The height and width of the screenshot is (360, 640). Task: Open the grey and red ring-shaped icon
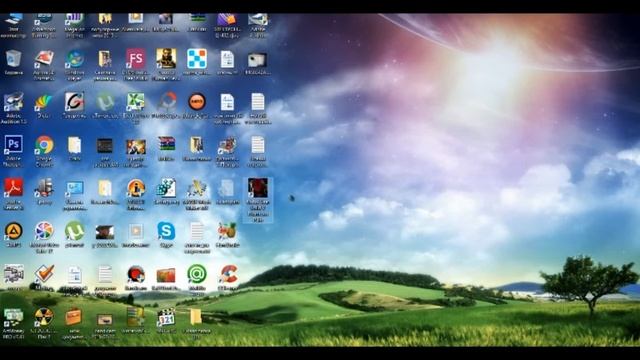[x=167, y=102]
